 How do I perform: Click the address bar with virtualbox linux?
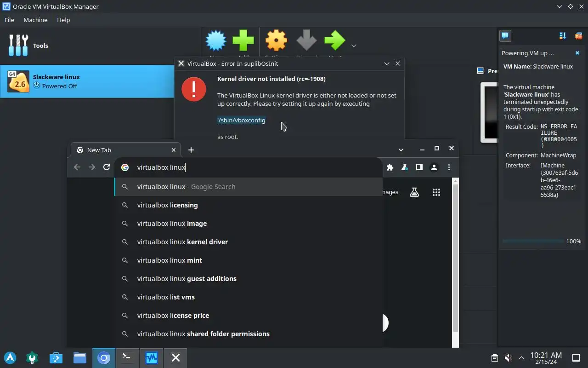pos(248,167)
